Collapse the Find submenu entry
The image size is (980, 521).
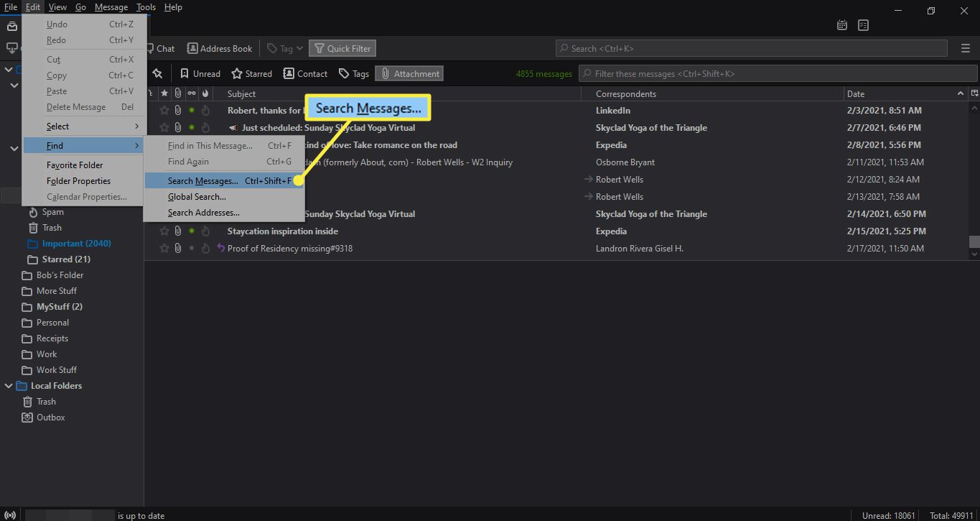[x=83, y=146]
